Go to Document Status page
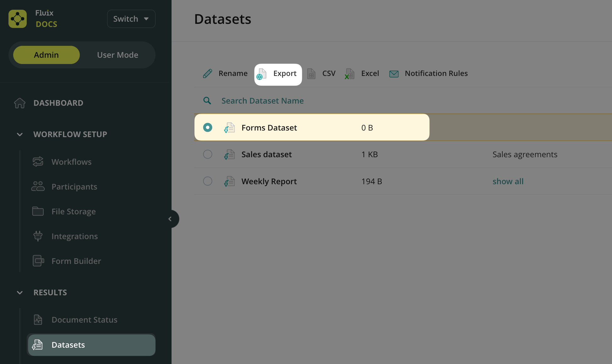The image size is (612, 364). [x=84, y=320]
